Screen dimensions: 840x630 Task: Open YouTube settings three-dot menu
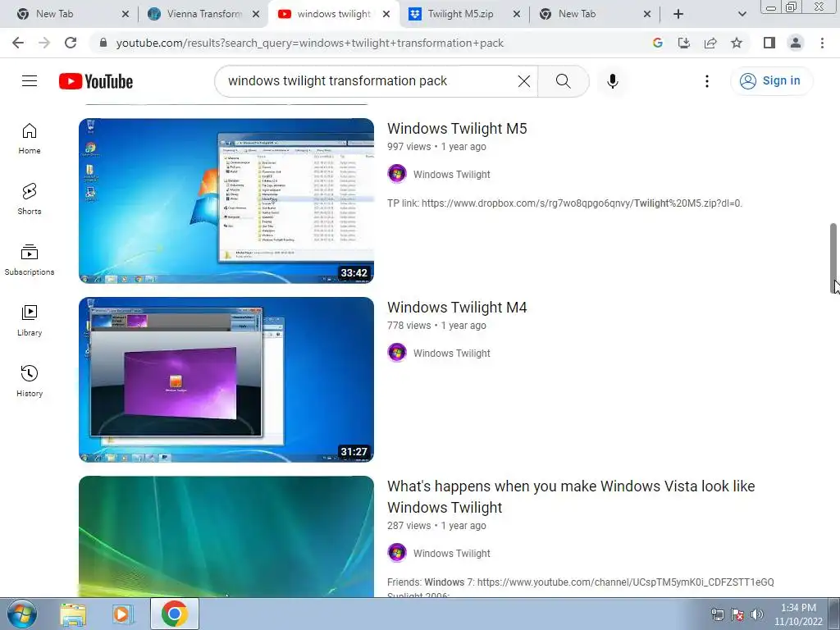[706, 81]
